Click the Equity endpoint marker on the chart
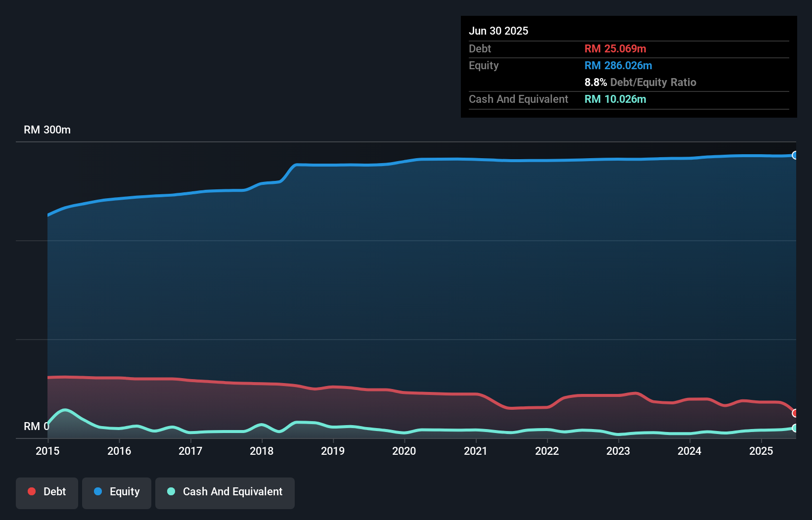This screenshot has width=812, height=520. click(x=795, y=155)
